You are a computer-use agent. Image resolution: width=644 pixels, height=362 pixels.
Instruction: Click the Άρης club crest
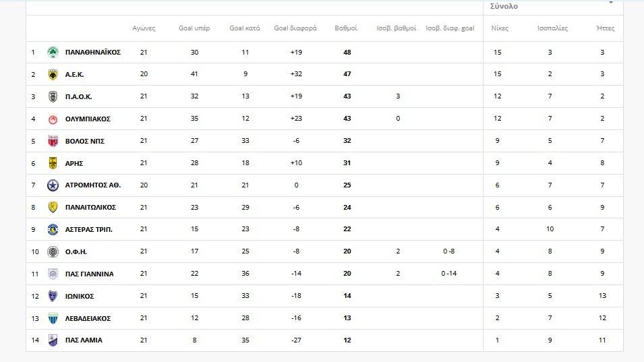(x=53, y=163)
